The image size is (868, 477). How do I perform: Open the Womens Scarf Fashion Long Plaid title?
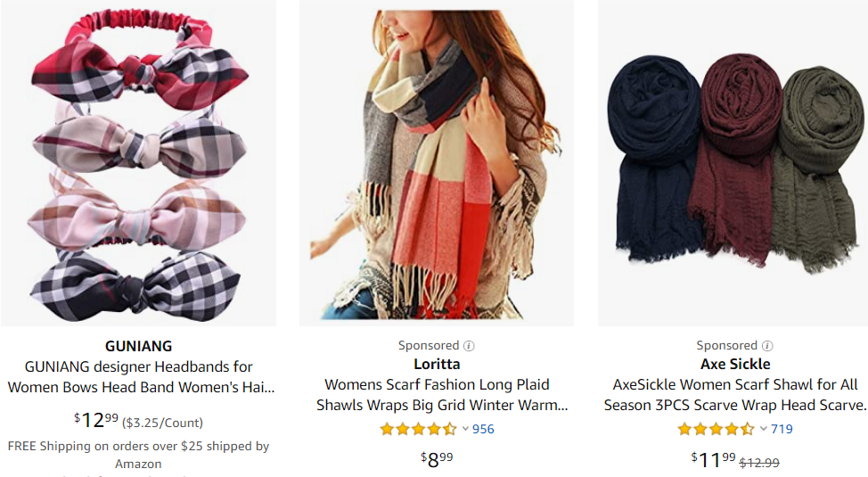coord(437,395)
